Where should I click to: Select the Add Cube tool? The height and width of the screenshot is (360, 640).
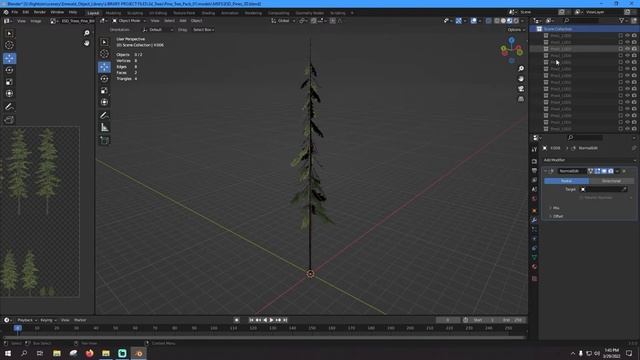pyautogui.click(x=104, y=140)
